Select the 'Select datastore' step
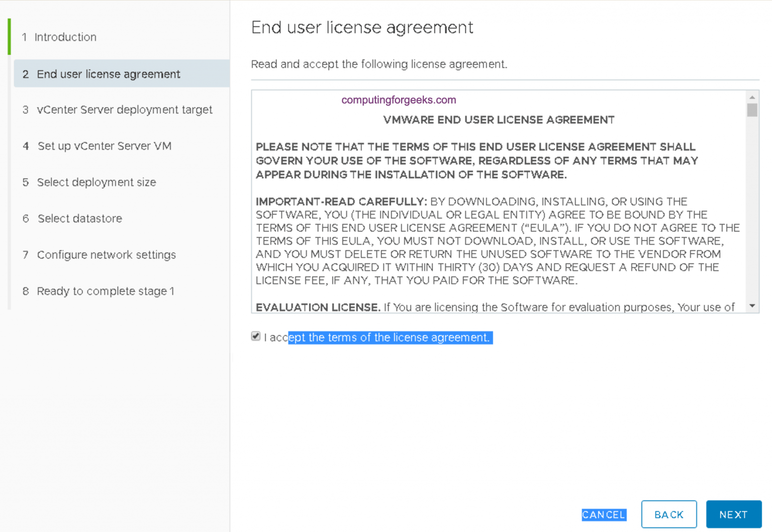 (x=79, y=219)
